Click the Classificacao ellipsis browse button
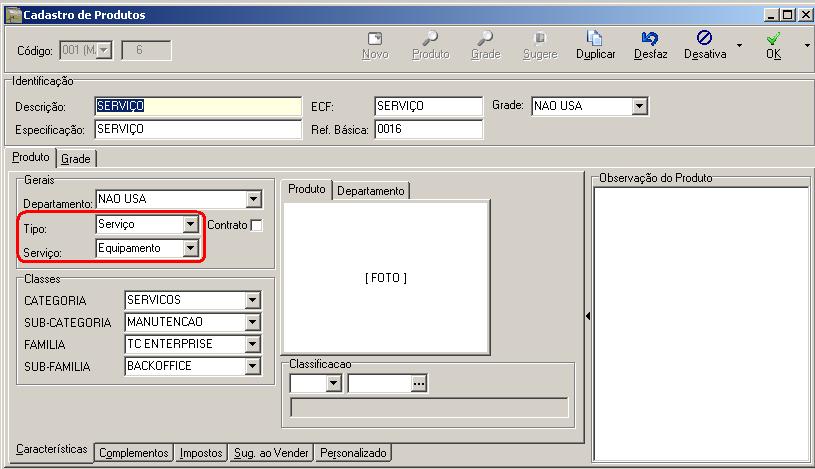 click(418, 384)
